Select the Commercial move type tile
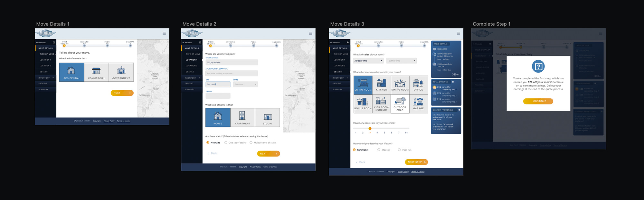Image resolution: width=644 pixels, height=200 pixels. (96, 72)
